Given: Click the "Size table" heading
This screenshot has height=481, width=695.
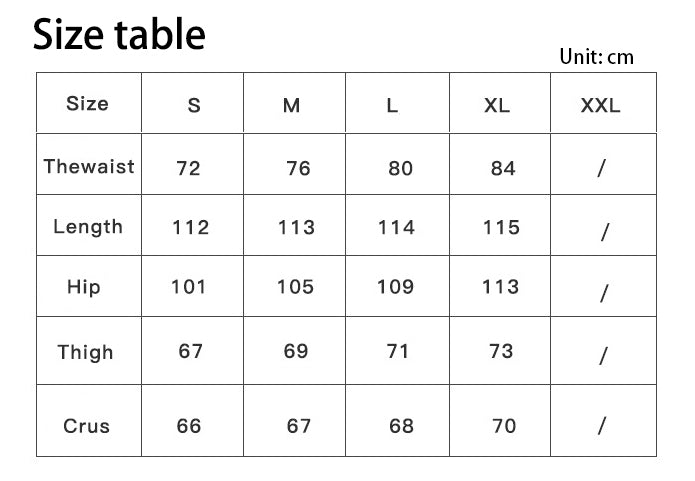Looking at the screenshot, I should point(119,36).
